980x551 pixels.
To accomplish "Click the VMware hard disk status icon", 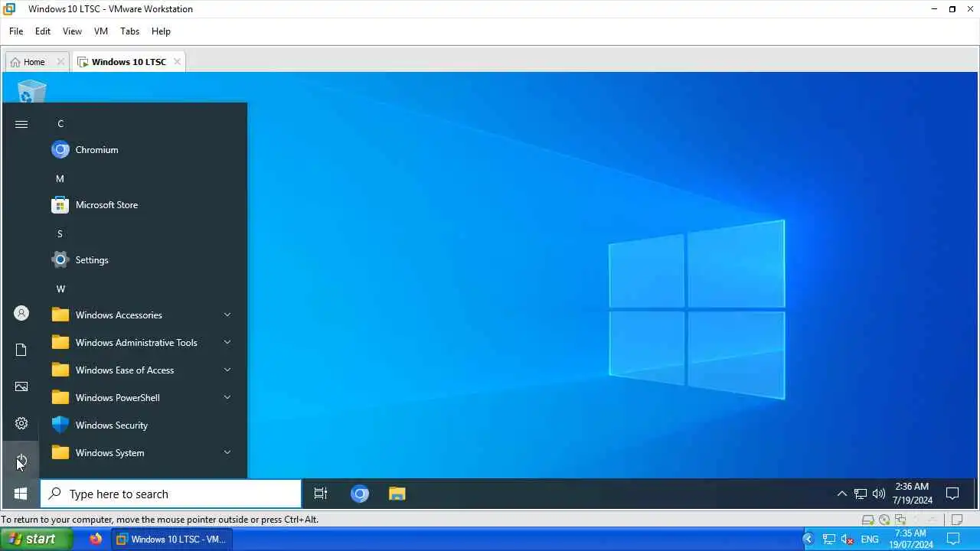I will 868,520.
